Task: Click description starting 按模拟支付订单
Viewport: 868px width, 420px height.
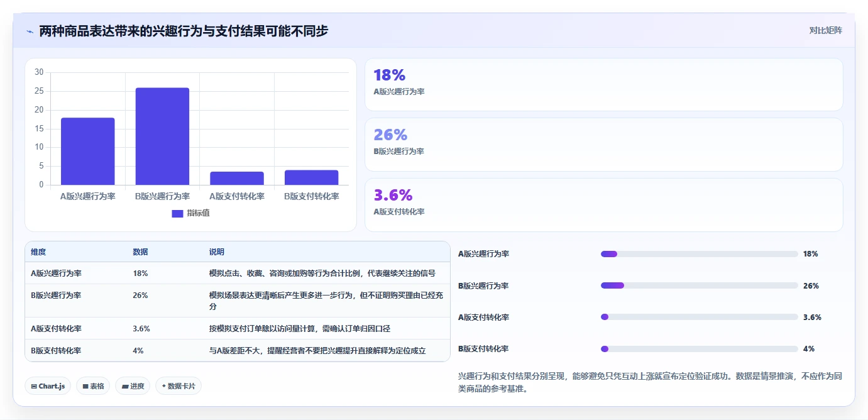Action: pos(300,328)
